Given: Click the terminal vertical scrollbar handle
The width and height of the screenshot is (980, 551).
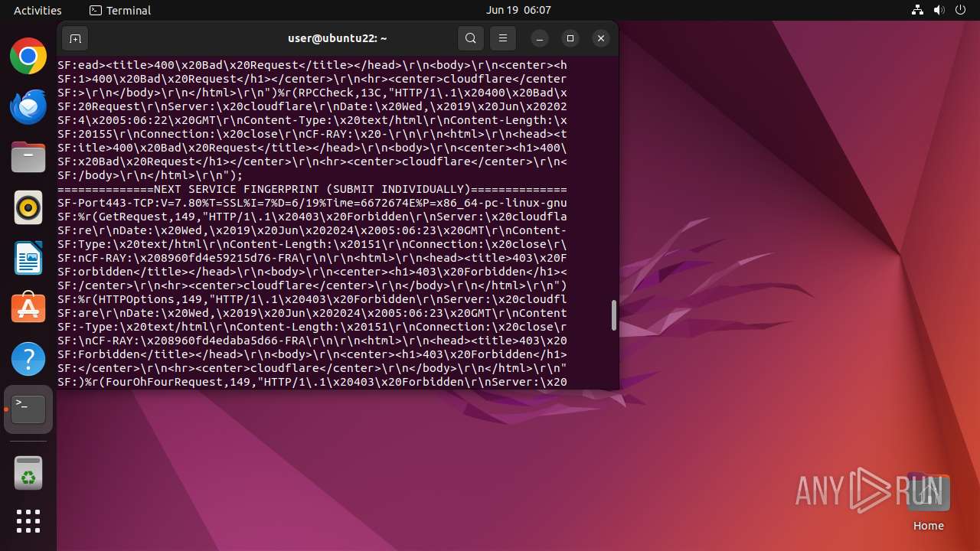Looking at the screenshot, I should pyautogui.click(x=613, y=315).
